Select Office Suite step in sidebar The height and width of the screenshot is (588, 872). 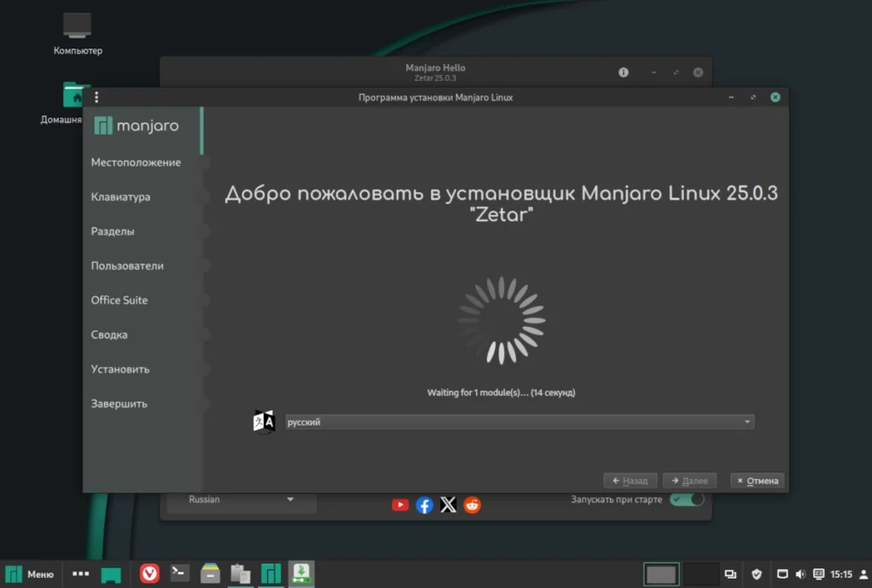click(119, 300)
